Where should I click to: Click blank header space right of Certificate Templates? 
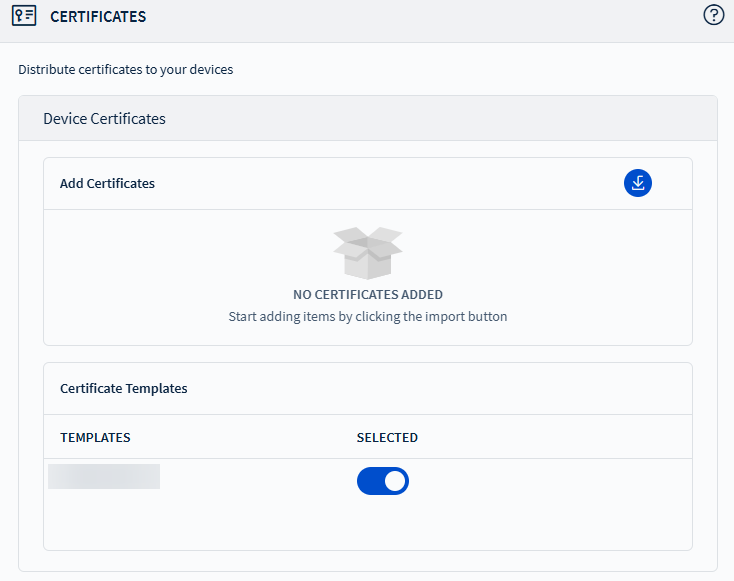click(x=440, y=388)
